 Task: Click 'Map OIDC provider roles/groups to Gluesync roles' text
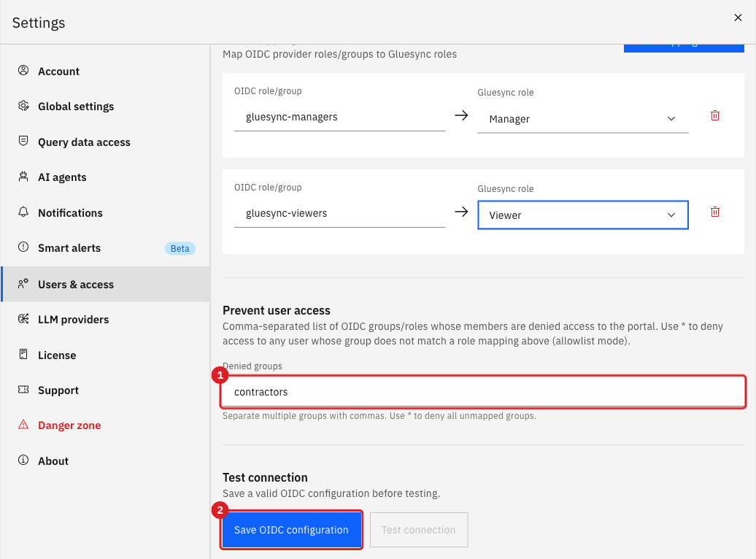[339, 54]
